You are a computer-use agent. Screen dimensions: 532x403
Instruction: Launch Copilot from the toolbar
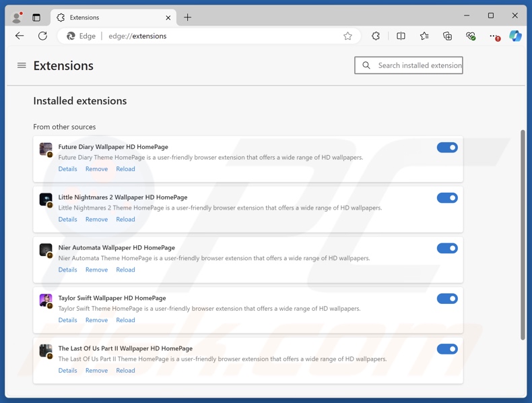coord(515,36)
